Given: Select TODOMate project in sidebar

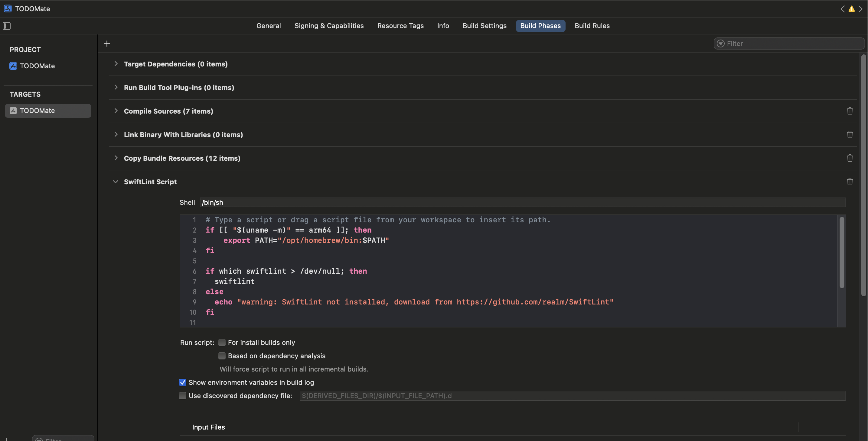Looking at the screenshot, I should coord(37,66).
